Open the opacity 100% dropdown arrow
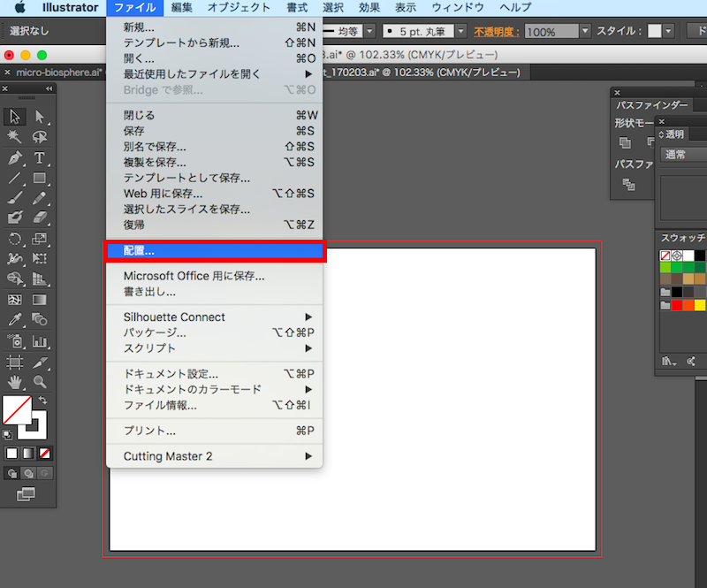 [585, 31]
